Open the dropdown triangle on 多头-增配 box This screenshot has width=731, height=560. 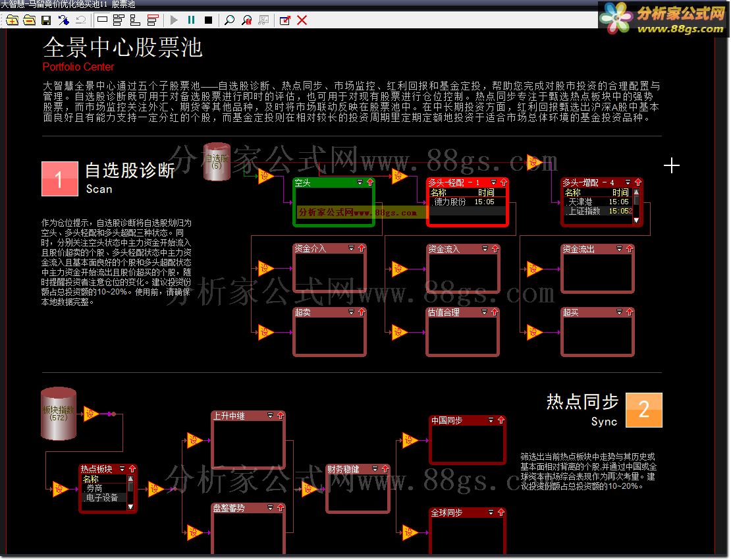628,182
